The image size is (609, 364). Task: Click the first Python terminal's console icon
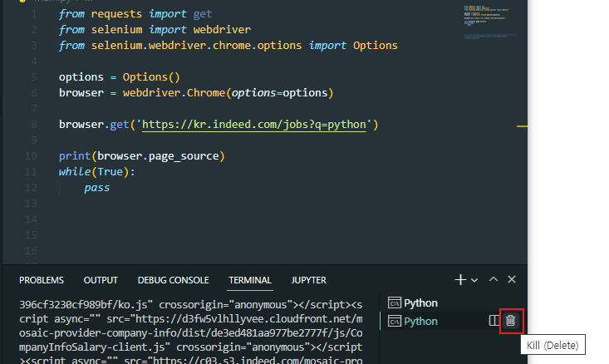394,303
